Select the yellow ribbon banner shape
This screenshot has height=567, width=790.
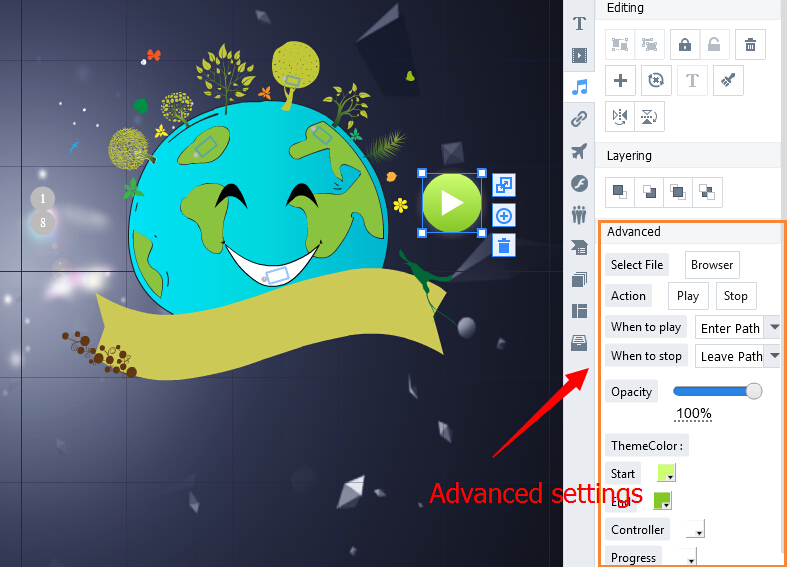270,323
